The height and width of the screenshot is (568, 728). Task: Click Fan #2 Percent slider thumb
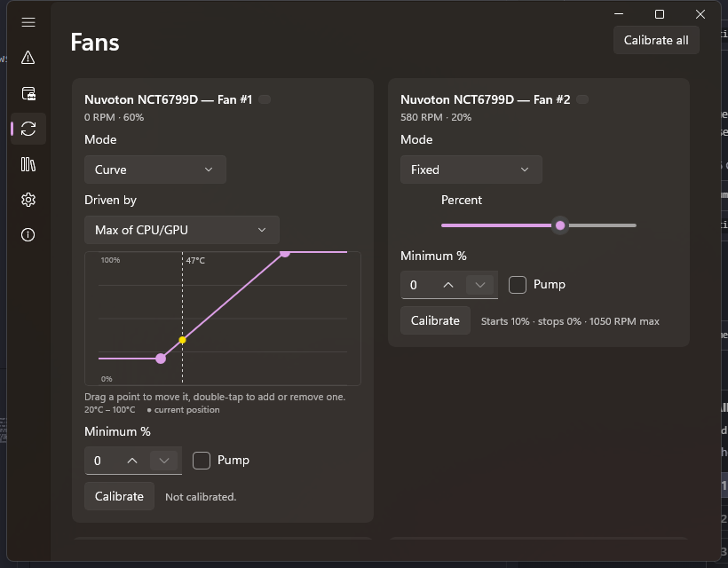tap(560, 225)
